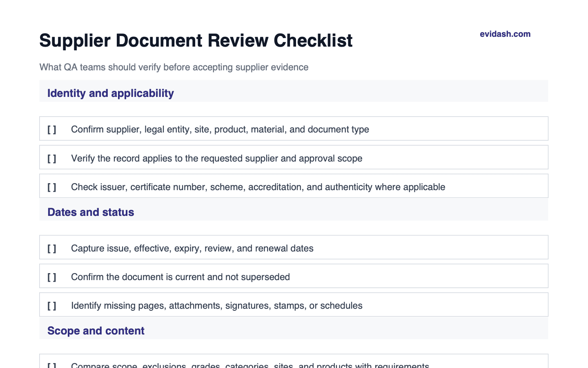Click the Dates and status heading
Screen dimensions: 588x368
click(91, 212)
